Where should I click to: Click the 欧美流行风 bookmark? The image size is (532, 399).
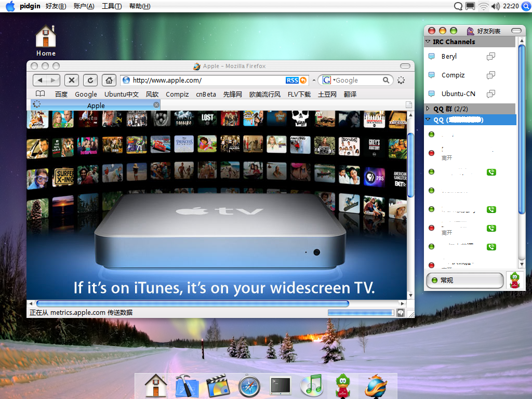264,94
